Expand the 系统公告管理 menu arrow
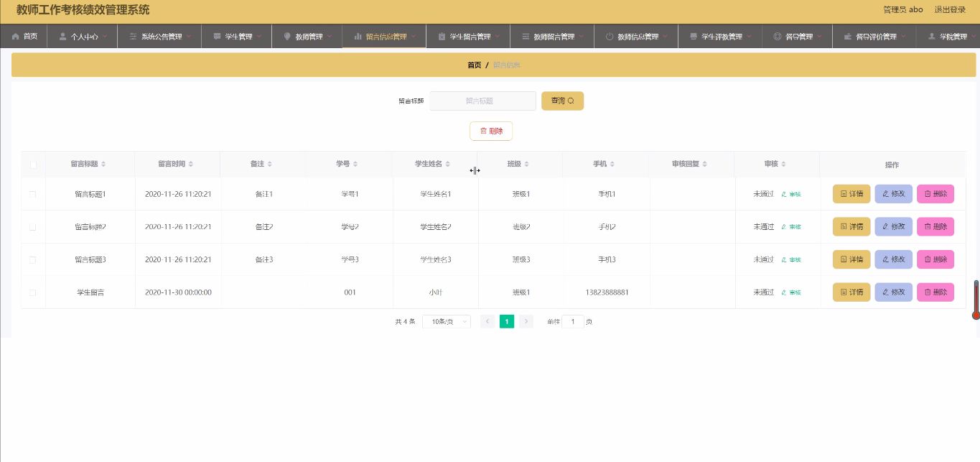The height and width of the screenshot is (462, 980). 189,36
